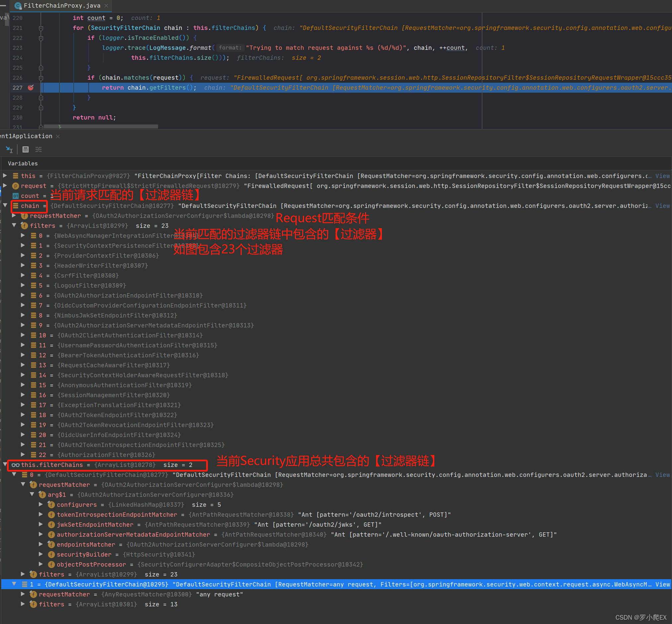Select filter 4 CsrfFilter row
The width and height of the screenshot is (672, 624).
click(x=336, y=276)
